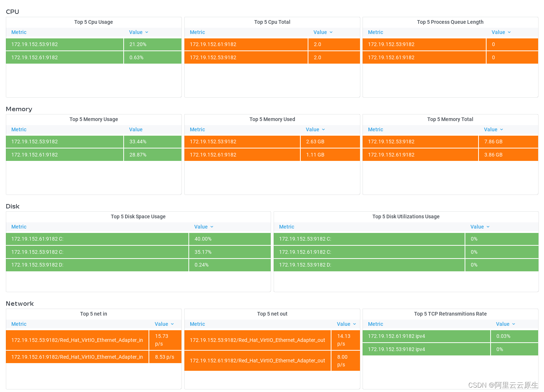Viewport: 544px width, 392px height.
Task: Click Metric header in Top 5 Memory Used
Action: point(198,129)
